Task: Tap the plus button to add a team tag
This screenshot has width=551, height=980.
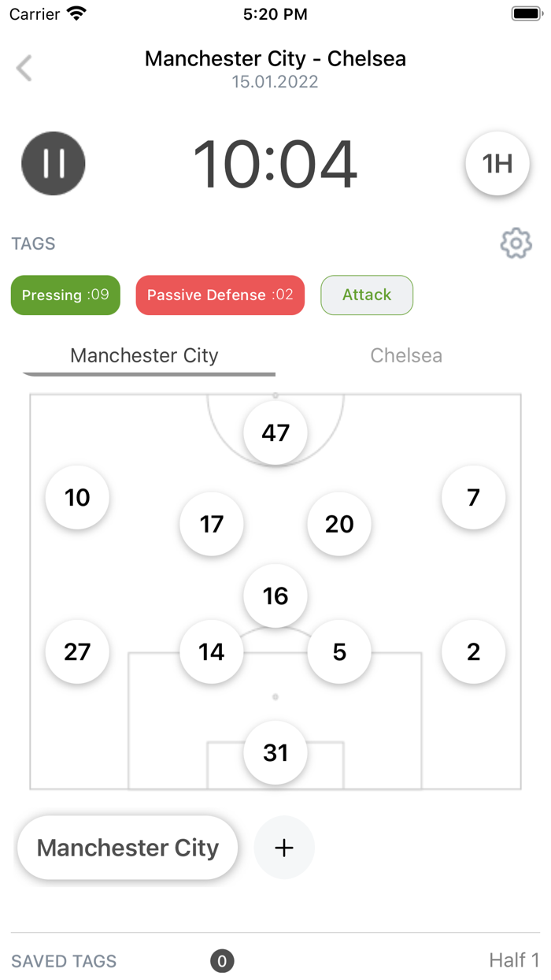Action: point(284,847)
